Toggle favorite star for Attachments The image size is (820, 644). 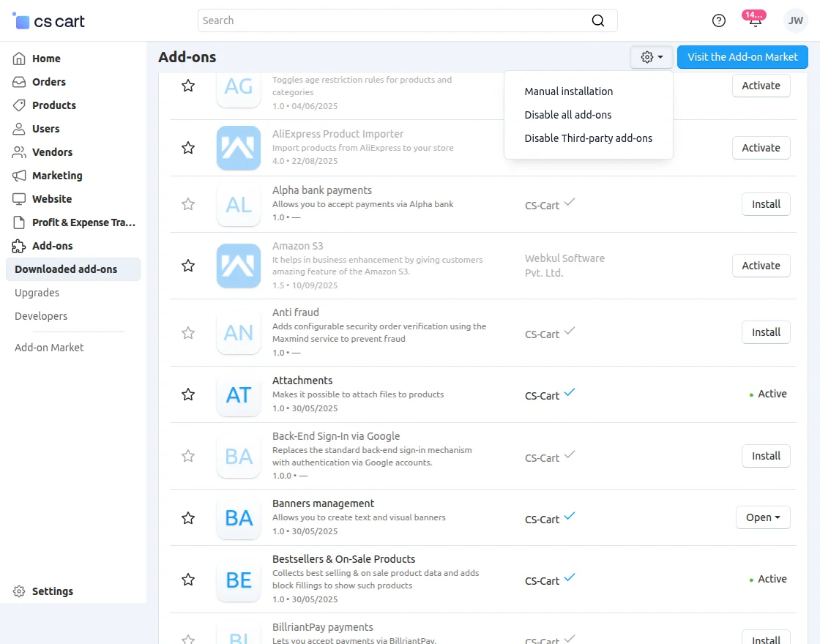coord(188,394)
